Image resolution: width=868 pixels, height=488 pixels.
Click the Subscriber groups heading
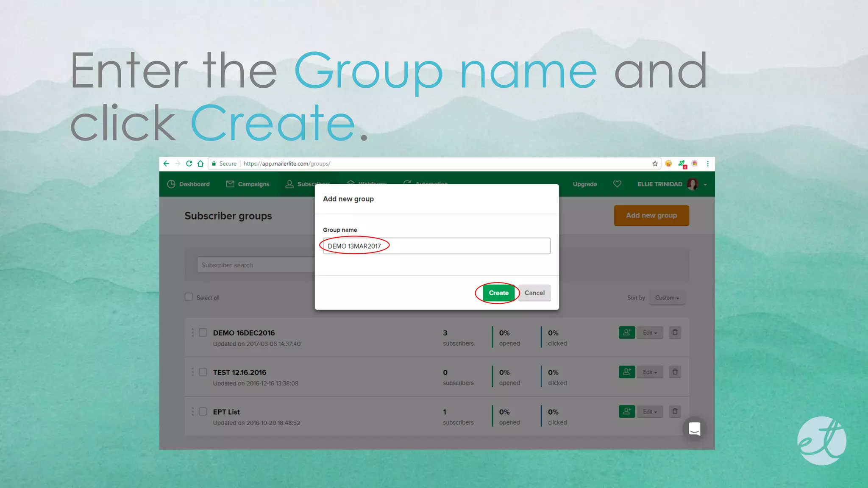click(228, 216)
